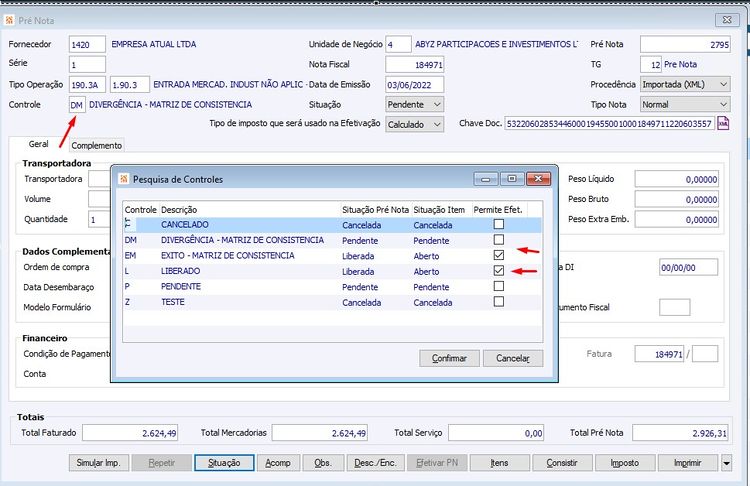Click the Pesquisa de Controles dialog icon
The height and width of the screenshot is (486, 750).
(x=124, y=179)
